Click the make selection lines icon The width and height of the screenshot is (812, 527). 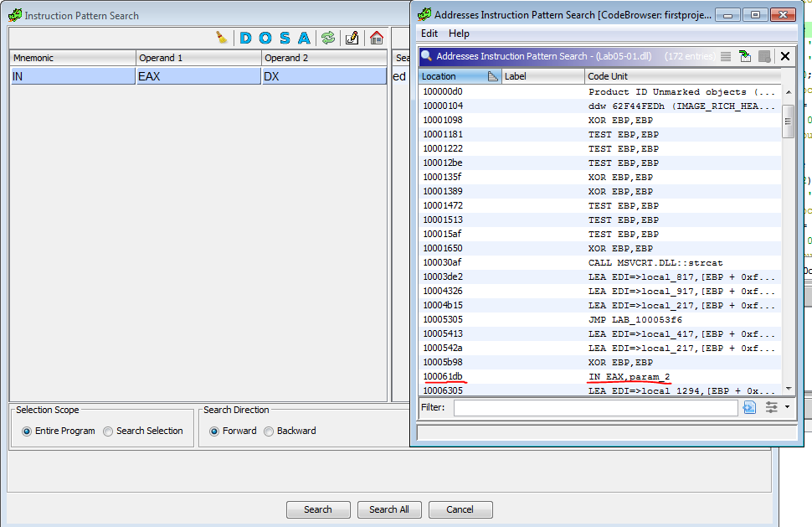(x=725, y=56)
